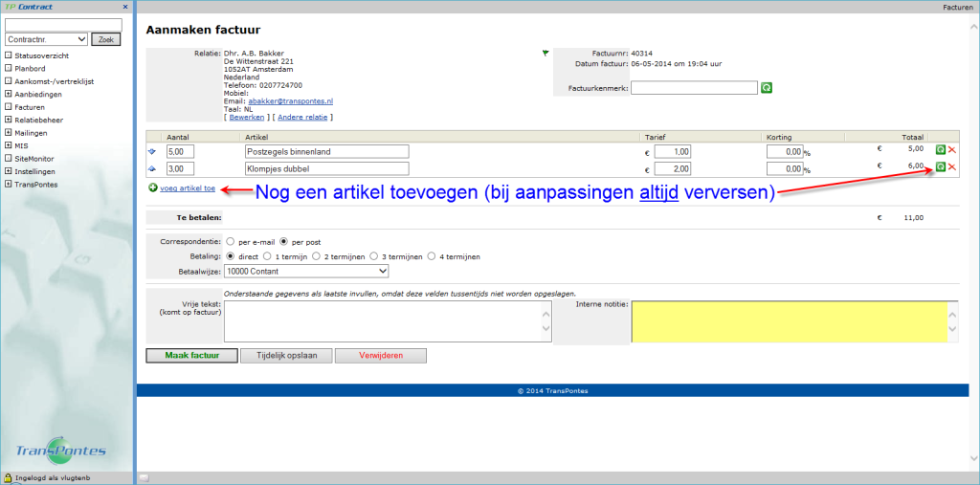
Task: Click green plus add-article icon
Action: [153, 188]
